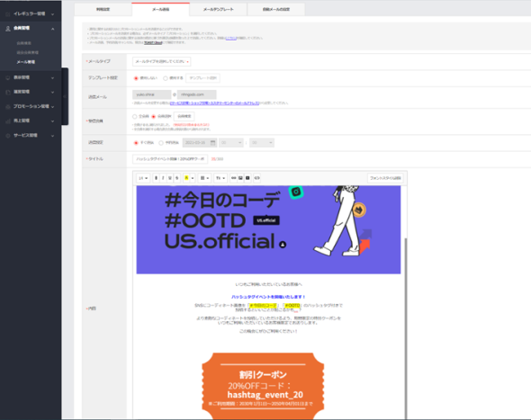Select the すぐ送信 radio button

[136, 143]
